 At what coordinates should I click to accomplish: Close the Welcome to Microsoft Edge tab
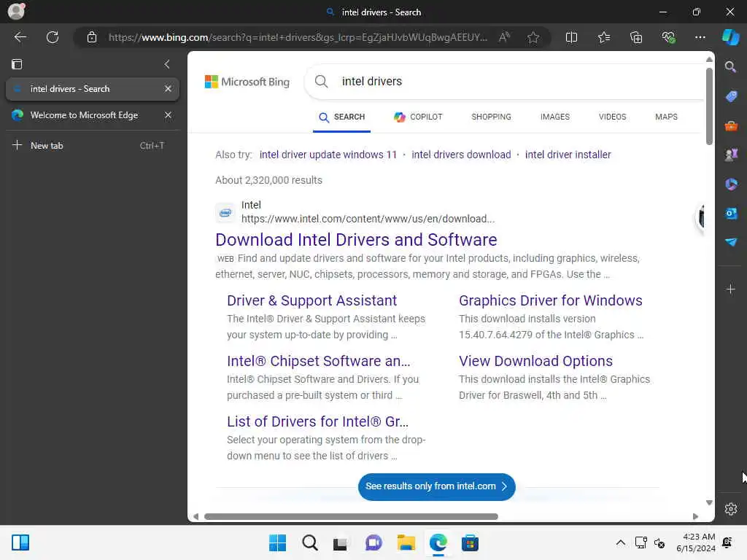(x=168, y=114)
